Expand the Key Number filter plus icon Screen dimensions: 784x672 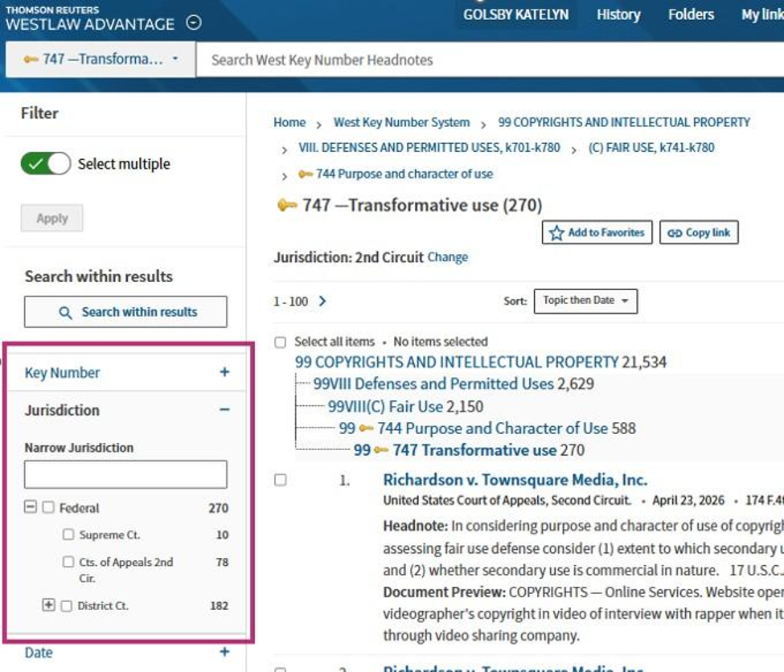224,372
